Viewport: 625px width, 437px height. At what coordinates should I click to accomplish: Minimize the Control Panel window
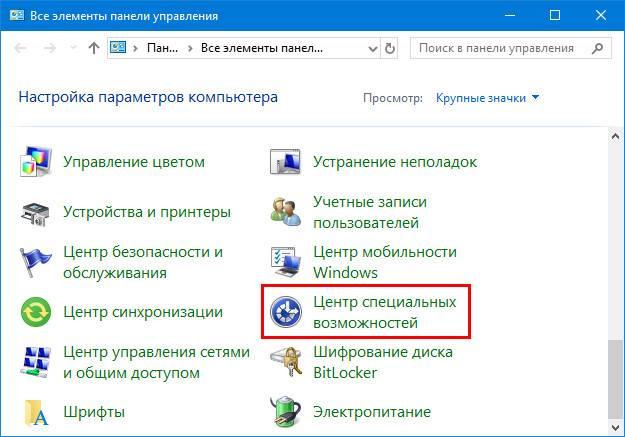pyautogui.click(x=510, y=15)
